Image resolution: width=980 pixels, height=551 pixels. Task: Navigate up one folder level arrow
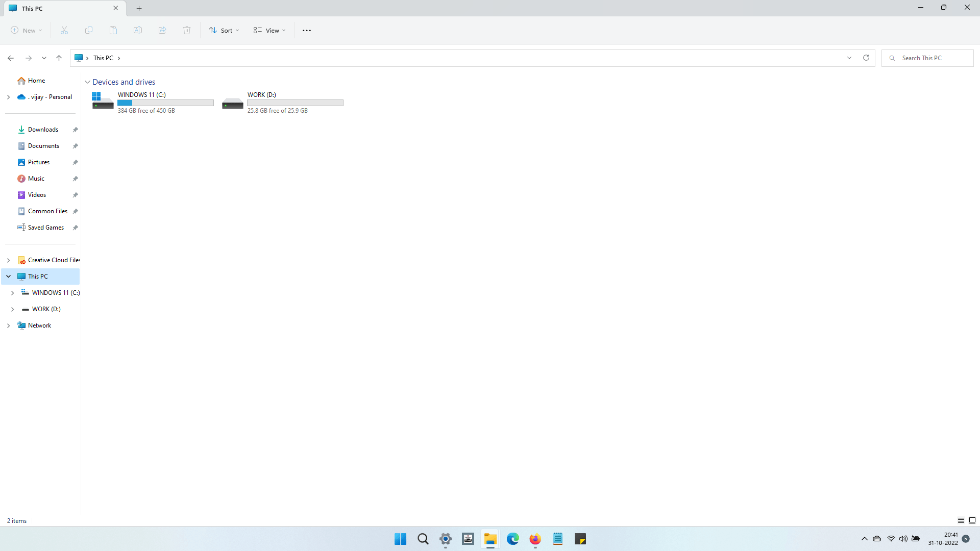[59, 58]
